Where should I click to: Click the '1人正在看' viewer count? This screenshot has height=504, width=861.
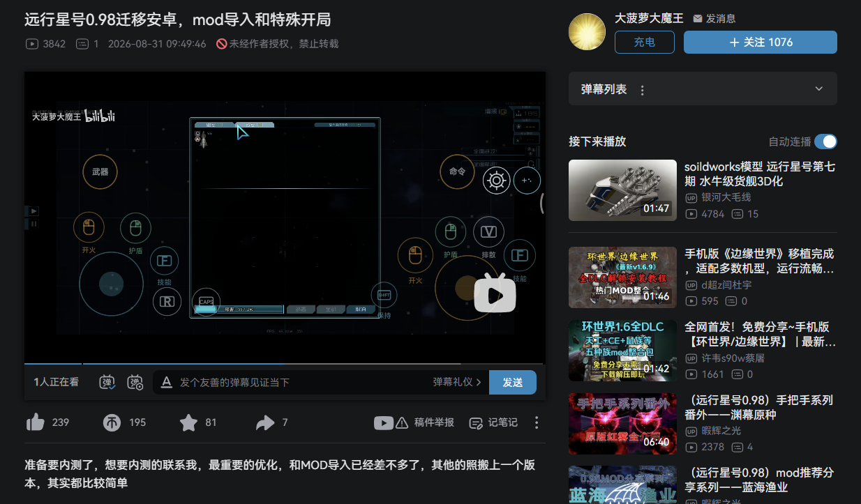click(57, 382)
